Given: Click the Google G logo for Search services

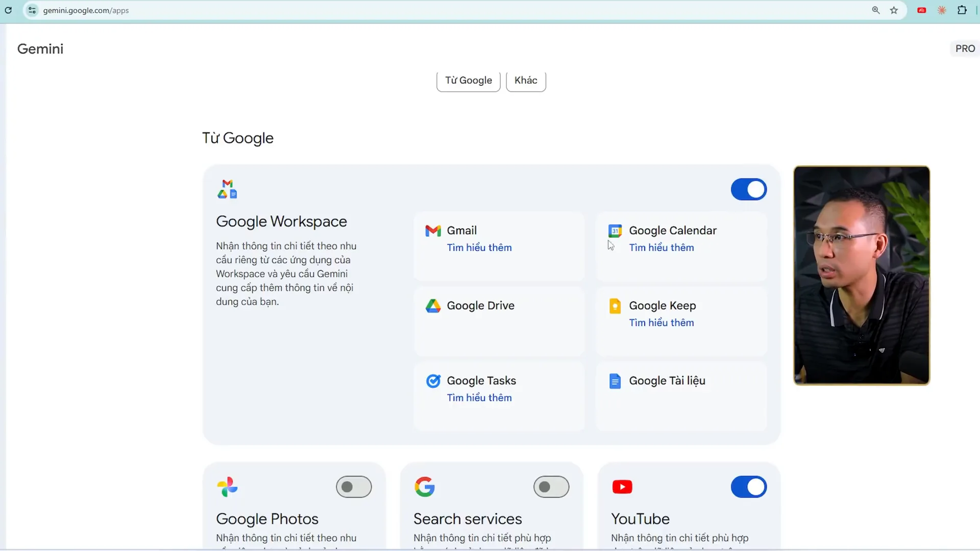Looking at the screenshot, I should point(425,487).
